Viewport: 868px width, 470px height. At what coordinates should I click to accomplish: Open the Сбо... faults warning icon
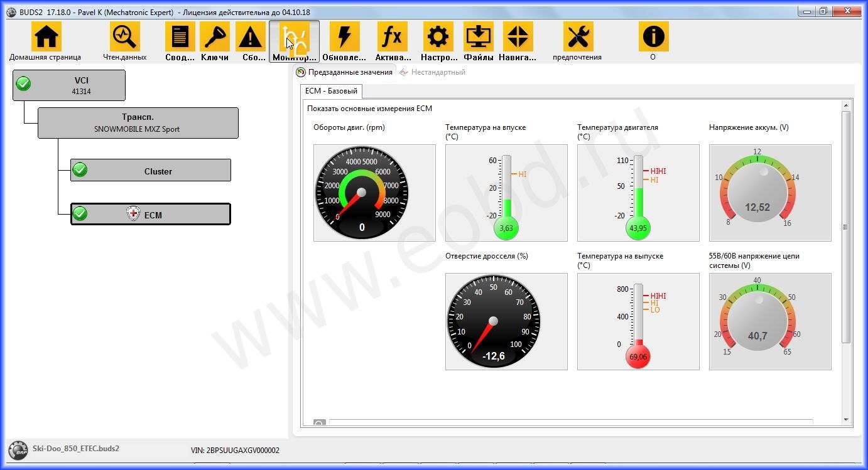coord(251,36)
